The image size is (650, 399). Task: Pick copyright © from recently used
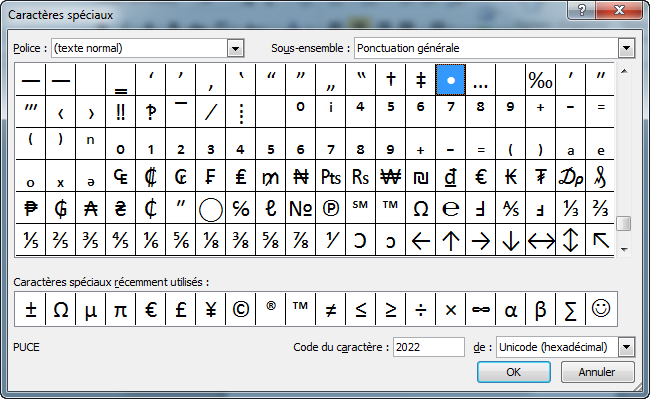[240, 309]
